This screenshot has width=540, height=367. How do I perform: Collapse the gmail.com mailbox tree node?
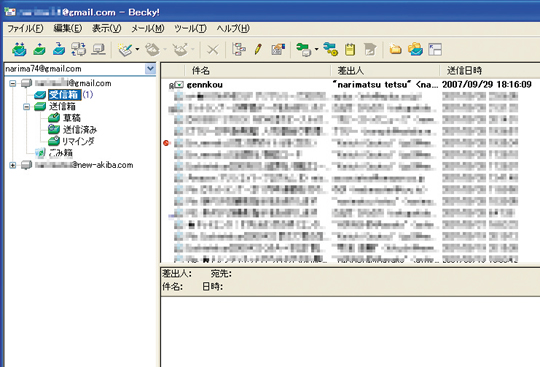pyautogui.click(x=12, y=83)
